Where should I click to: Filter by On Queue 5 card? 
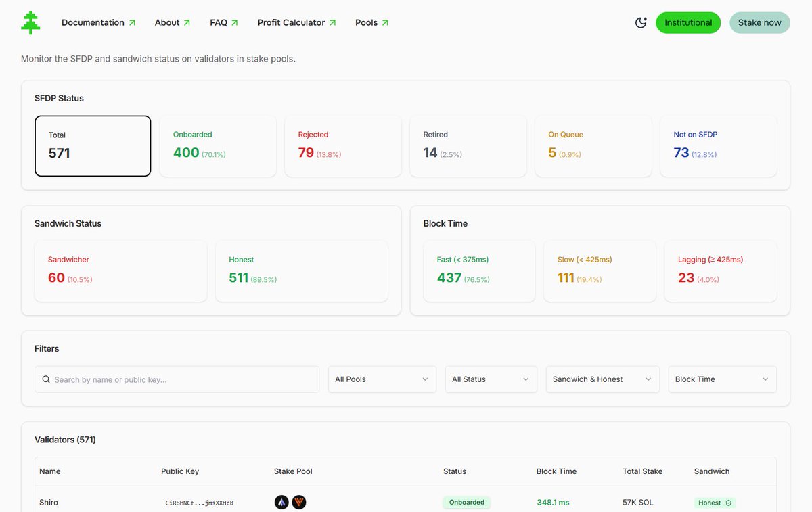point(593,146)
